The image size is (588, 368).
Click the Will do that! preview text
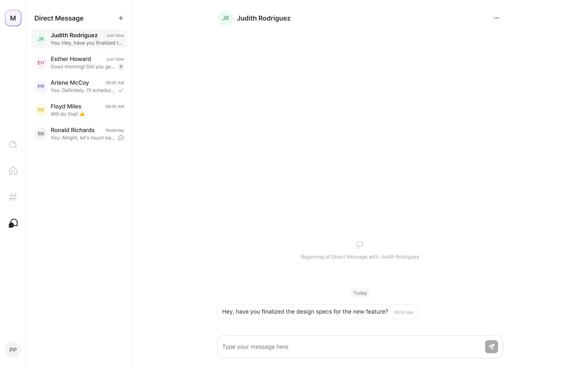click(x=67, y=114)
